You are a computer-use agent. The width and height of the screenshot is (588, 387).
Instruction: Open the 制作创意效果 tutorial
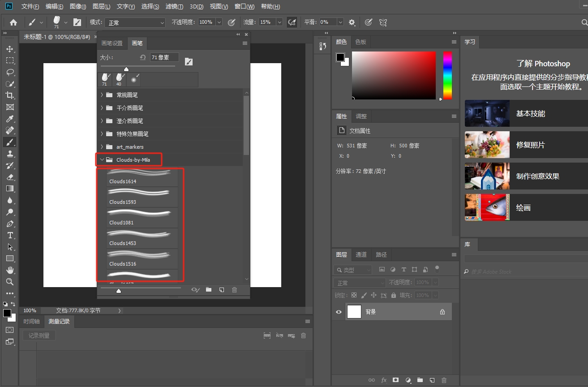[x=526, y=176]
